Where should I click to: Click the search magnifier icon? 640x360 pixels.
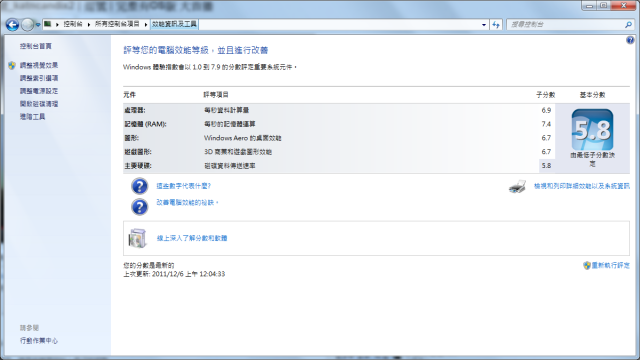click(628, 24)
